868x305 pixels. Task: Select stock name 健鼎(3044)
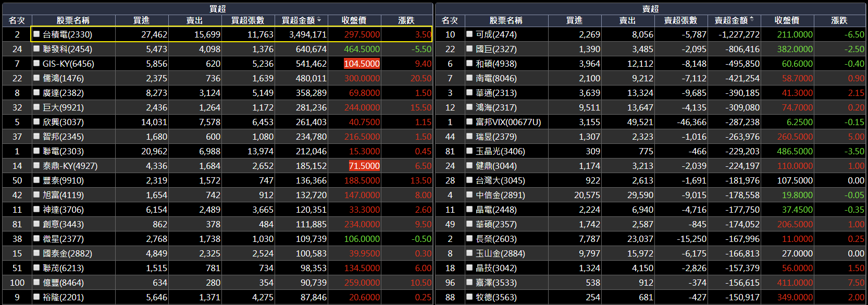(x=496, y=165)
